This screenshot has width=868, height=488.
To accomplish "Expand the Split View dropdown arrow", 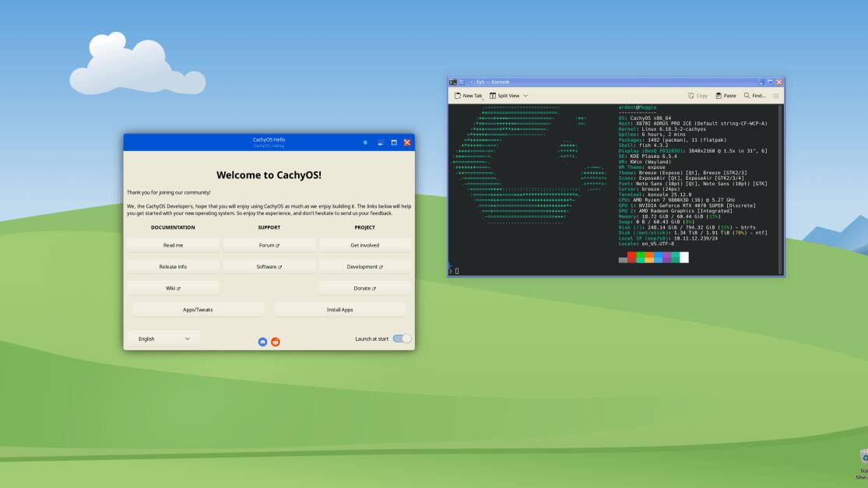I will [525, 96].
